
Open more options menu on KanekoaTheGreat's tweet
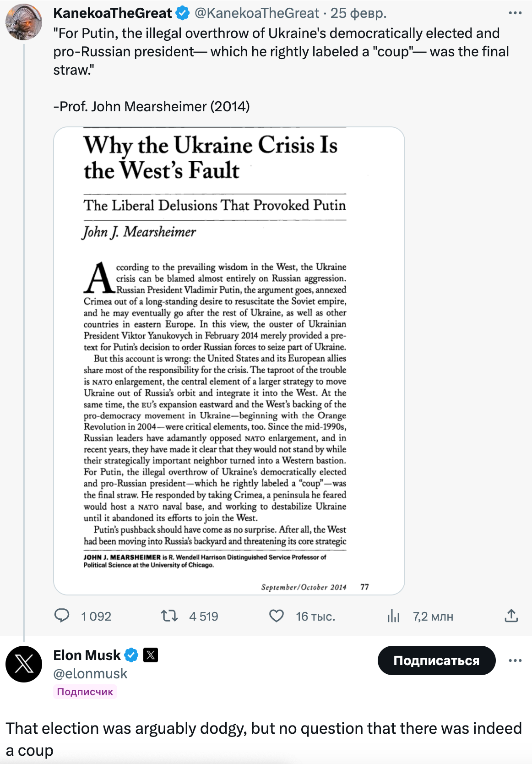tap(515, 13)
